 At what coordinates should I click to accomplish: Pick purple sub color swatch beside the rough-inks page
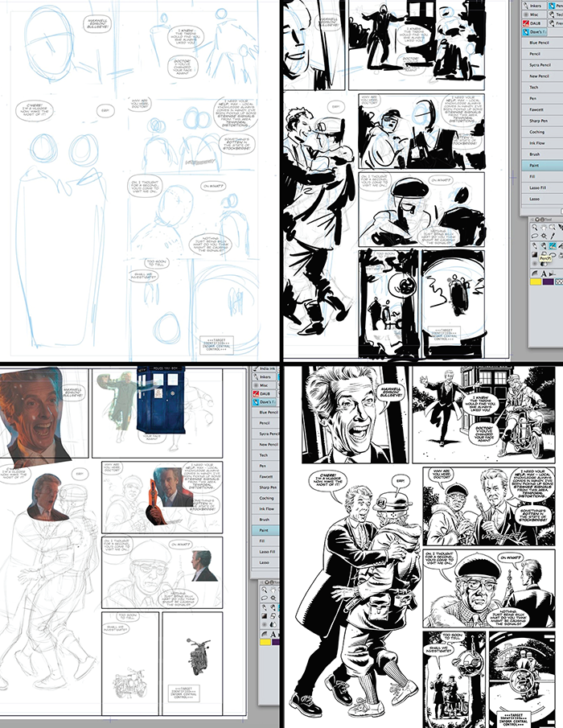click(549, 282)
